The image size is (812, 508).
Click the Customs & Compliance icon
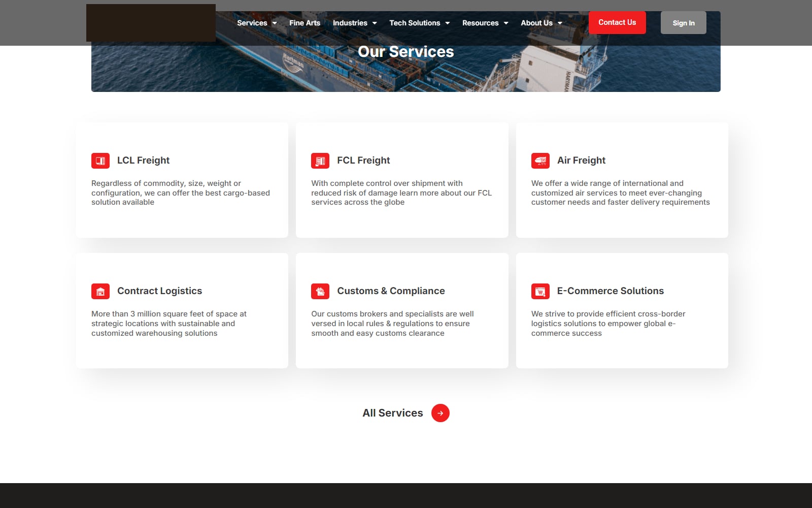(x=320, y=291)
